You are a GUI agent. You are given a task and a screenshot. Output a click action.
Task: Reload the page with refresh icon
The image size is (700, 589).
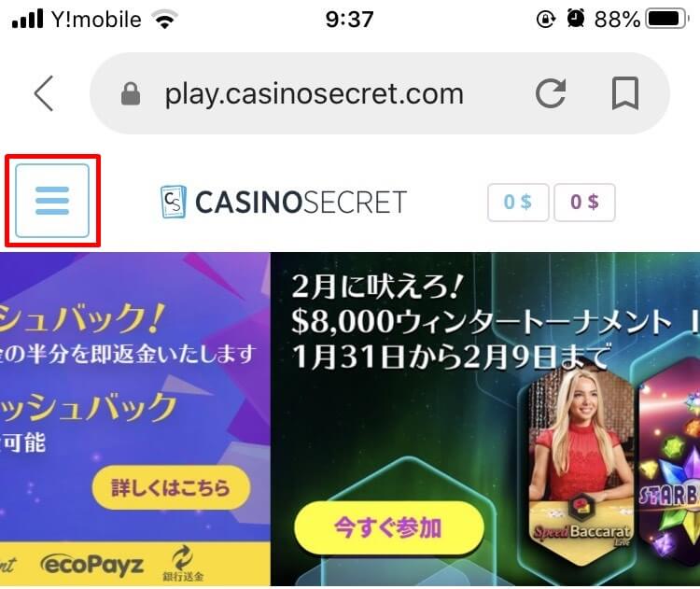pos(551,93)
